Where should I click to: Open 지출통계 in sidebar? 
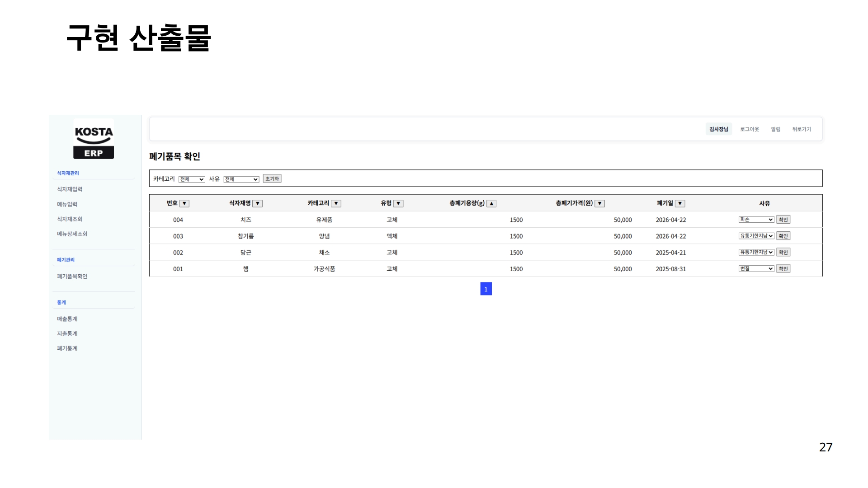pyautogui.click(x=67, y=334)
